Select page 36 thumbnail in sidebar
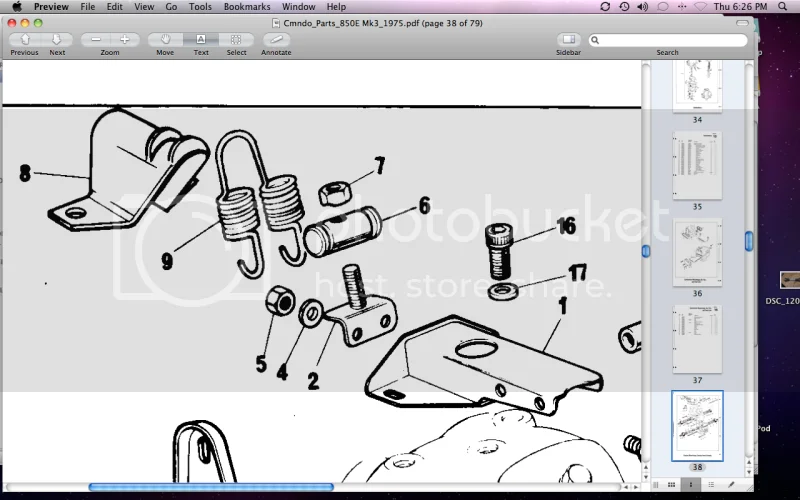Image resolution: width=800 pixels, height=500 pixels. click(x=697, y=252)
